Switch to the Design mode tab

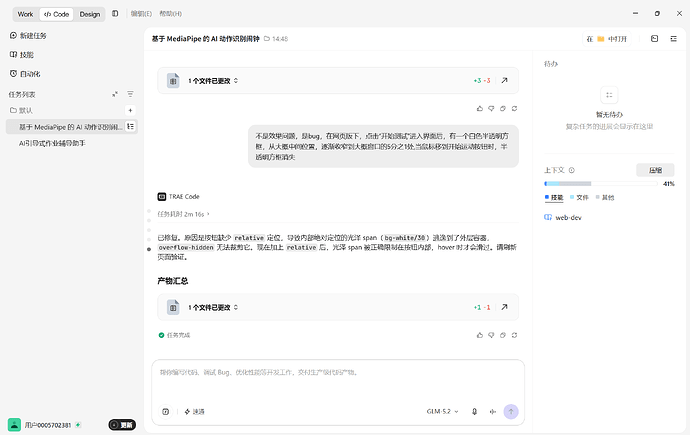coord(90,14)
